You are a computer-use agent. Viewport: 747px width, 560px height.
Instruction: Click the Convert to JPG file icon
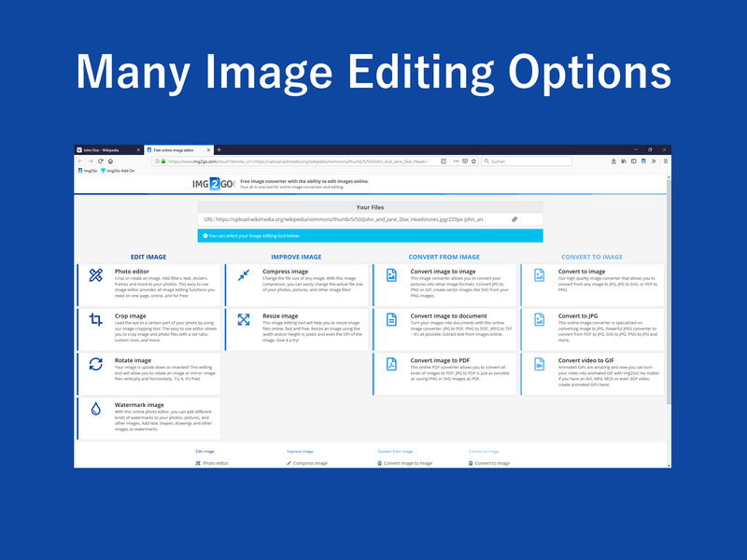pyautogui.click(x=540, y=319)
